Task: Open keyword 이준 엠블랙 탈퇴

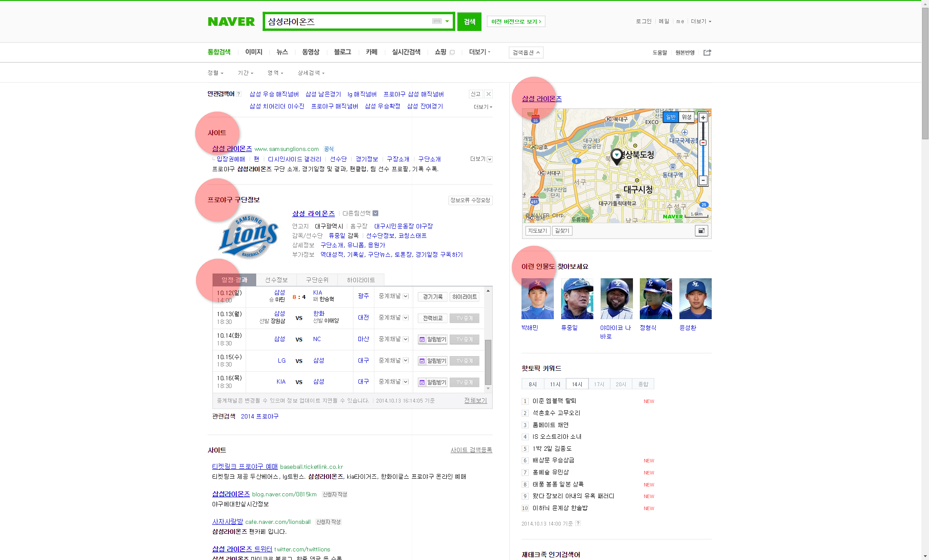Action: coord(554,401)
